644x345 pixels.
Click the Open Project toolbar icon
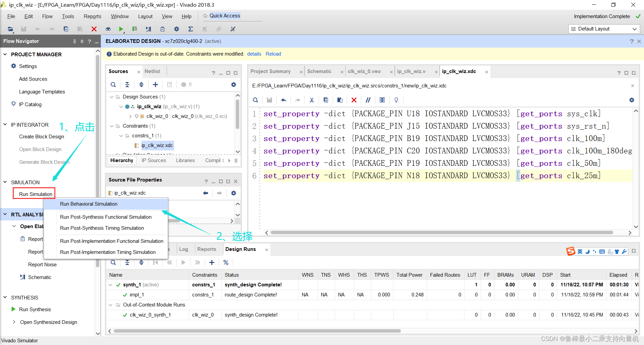10,29
